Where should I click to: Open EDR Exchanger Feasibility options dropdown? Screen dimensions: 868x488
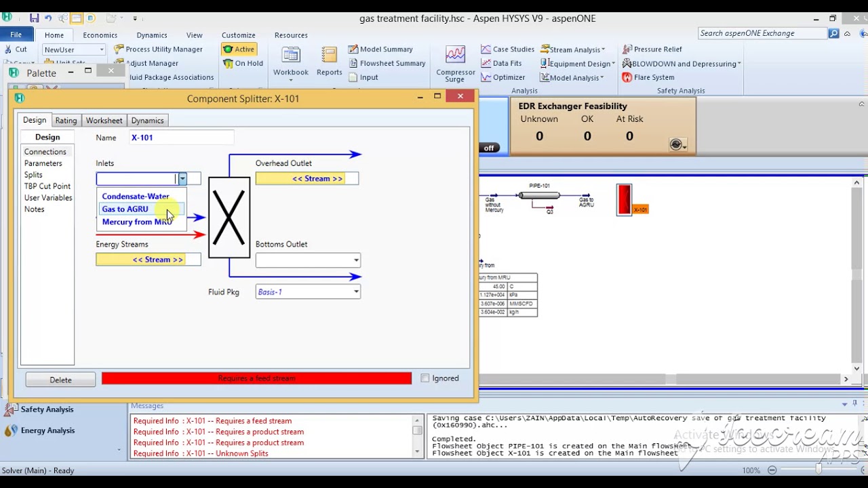678,144
